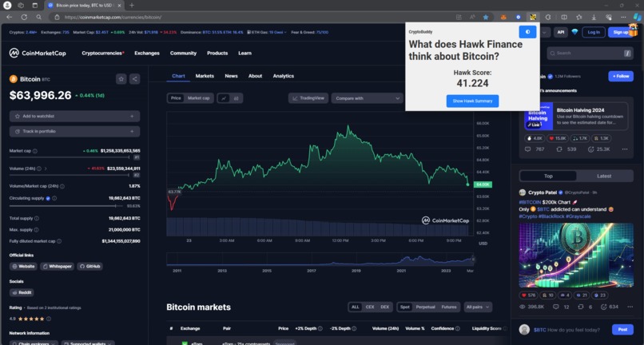644x345 pixels.
Task: Open Max. supply info icon
Action: point(36,229)
